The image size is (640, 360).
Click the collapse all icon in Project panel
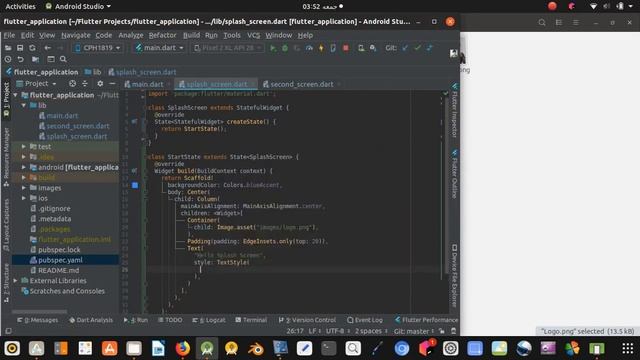[x=85, y=83]
